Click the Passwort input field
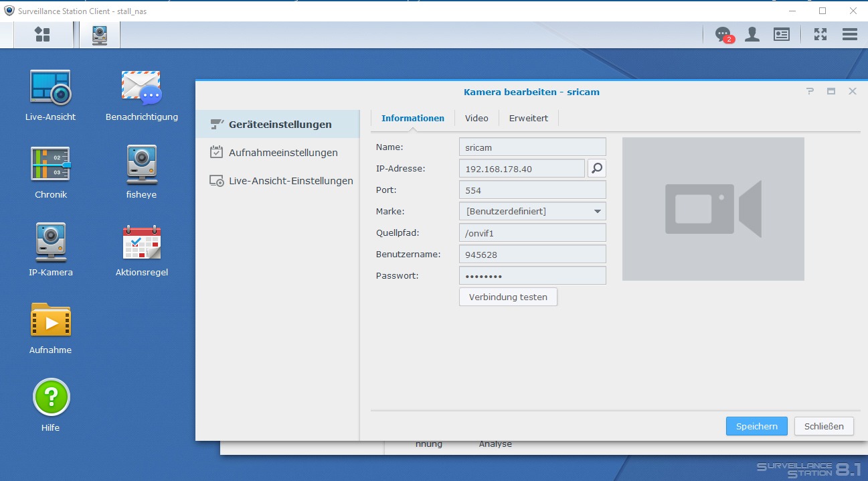The width and height of the screenshot is (868, 481). [533, 275]
